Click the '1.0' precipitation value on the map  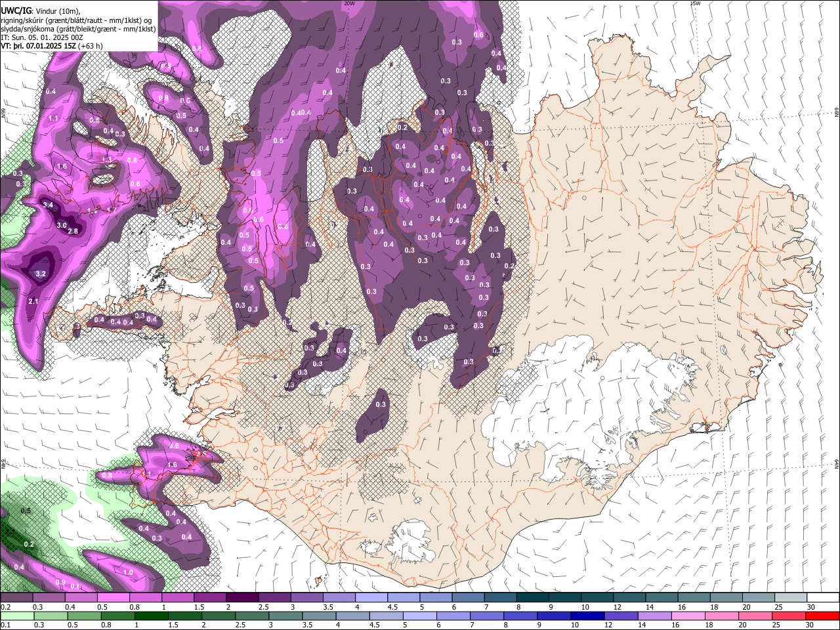128,572
